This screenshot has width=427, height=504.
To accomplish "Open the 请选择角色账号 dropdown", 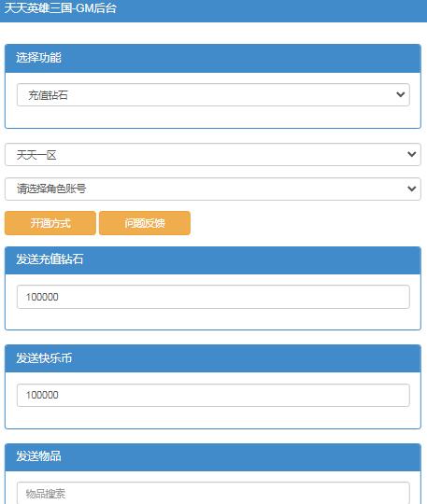I will tap(213, 189).
